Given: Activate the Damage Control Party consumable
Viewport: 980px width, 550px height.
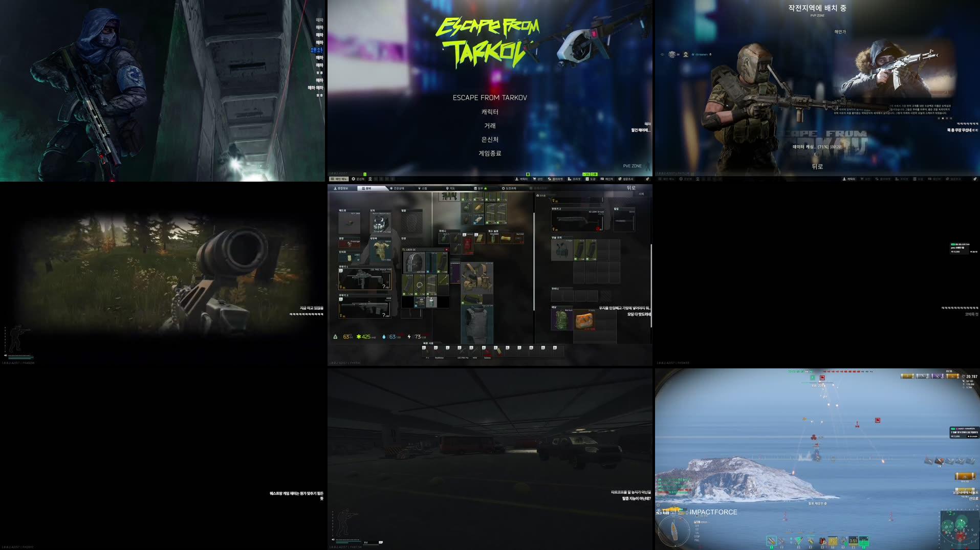Looking at the screenshot, I should pyautogui.click(x=821, y=541).
